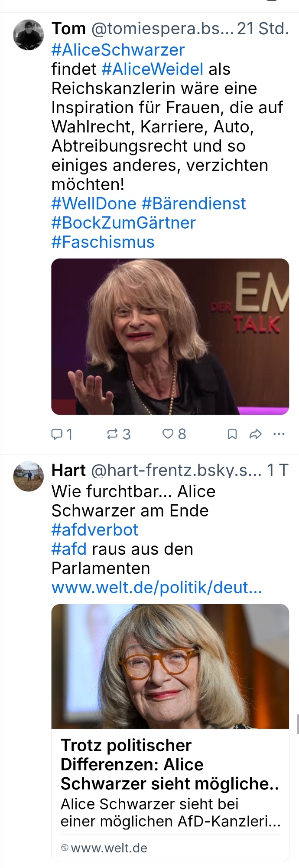Open more options menu on Tom's post
Image resolution: width=299 pixels, height=868 pixels.
[x=279, y=434]
